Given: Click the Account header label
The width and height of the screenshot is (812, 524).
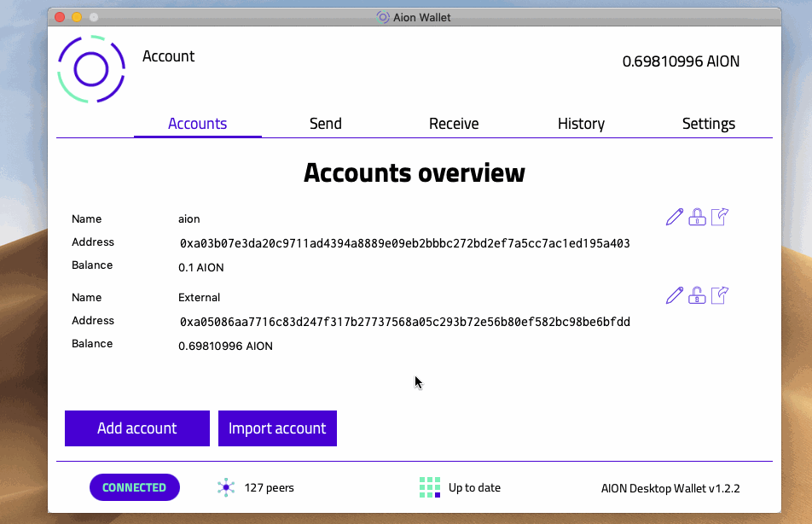Looking at the screenshot, I should [168, 56].
